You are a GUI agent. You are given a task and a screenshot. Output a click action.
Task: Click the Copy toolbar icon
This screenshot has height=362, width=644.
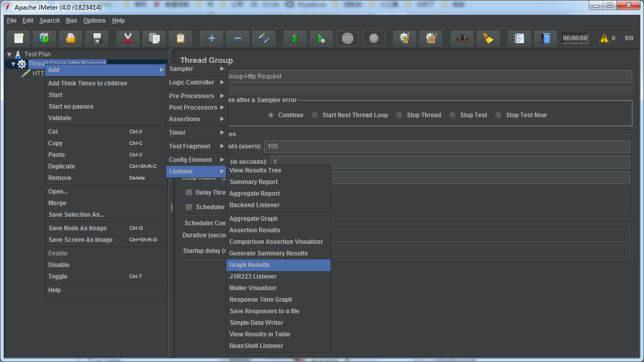(x=154, y=38)
